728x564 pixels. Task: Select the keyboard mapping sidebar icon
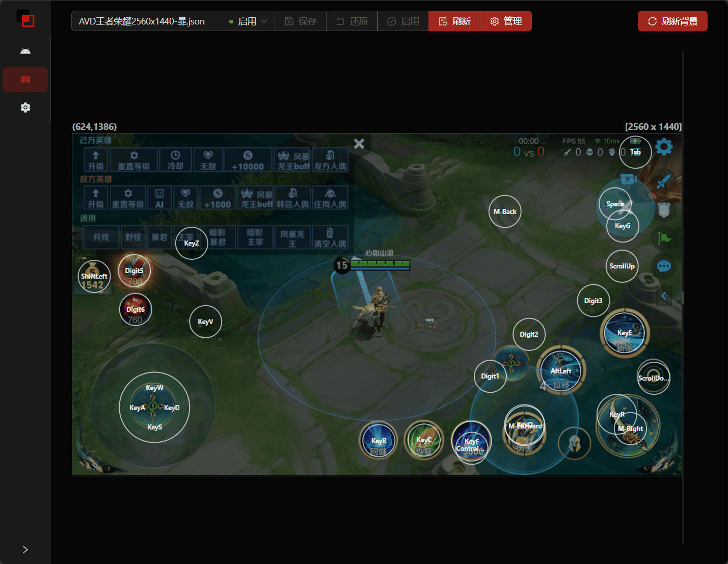click(25, 79)
